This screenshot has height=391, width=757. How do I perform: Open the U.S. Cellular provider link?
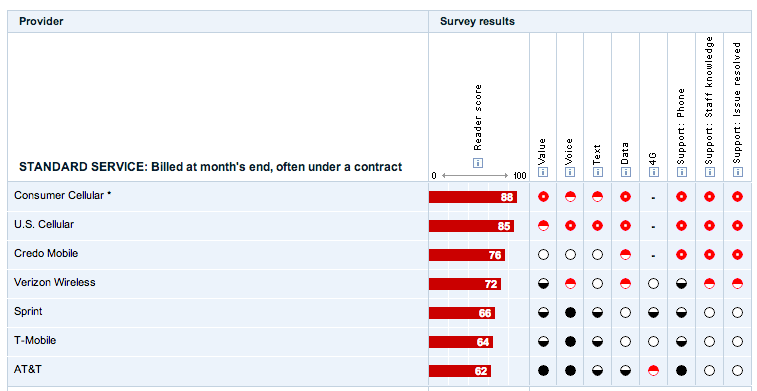click(44, 224)
